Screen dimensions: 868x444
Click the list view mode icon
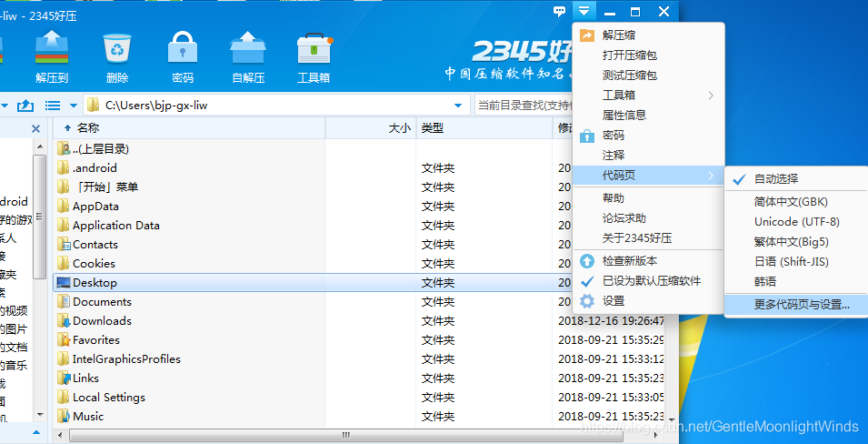click(53, 105)
